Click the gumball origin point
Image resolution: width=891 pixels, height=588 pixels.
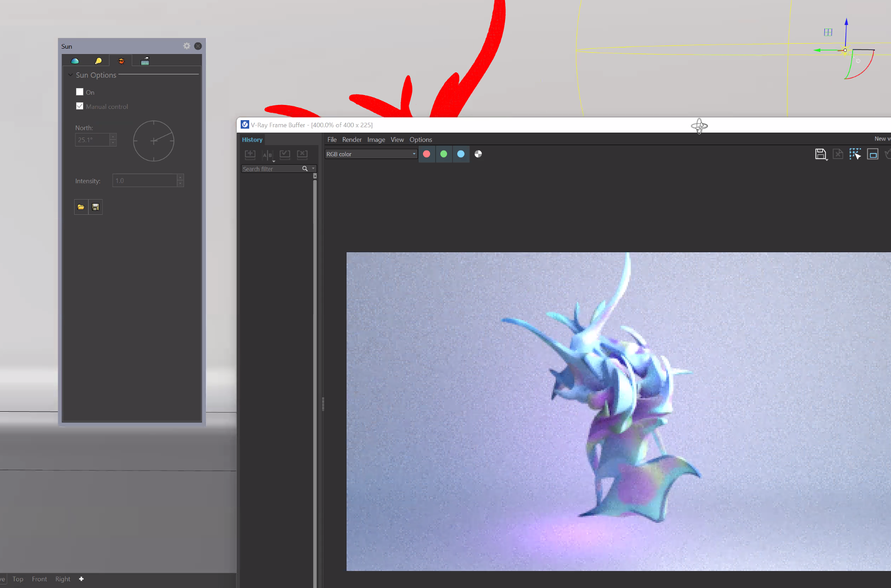tap(845, 50)
